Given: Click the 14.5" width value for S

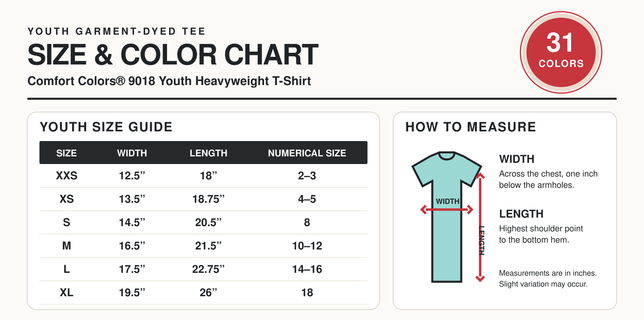Looking at the screenshot, I should (x=132, y=222).
